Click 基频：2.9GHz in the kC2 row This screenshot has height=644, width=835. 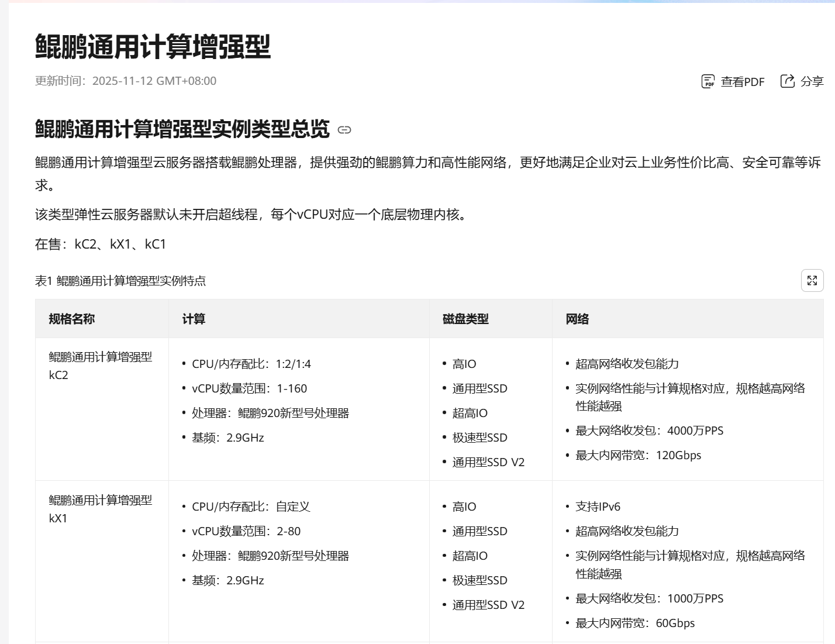pos(228,438)
